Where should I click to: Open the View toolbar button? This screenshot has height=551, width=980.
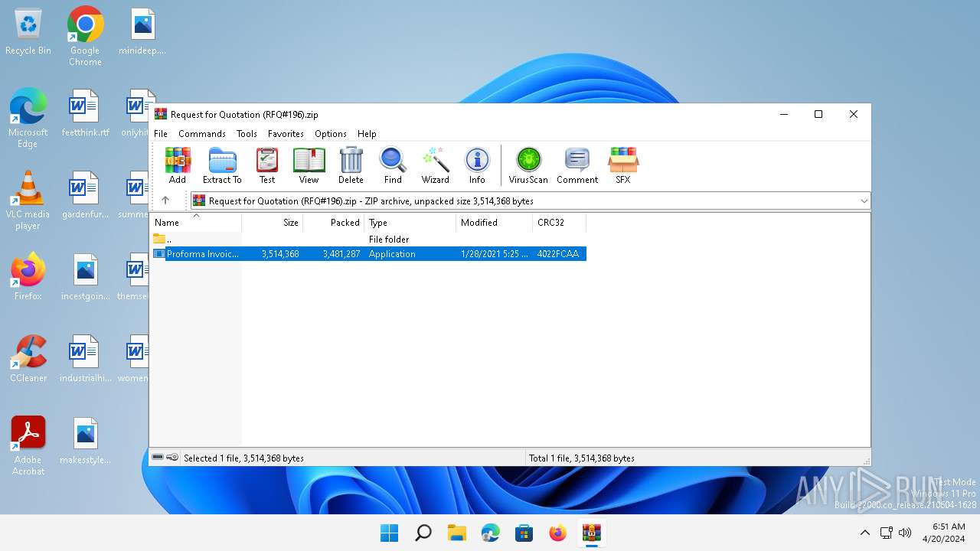tap(309, 165)
